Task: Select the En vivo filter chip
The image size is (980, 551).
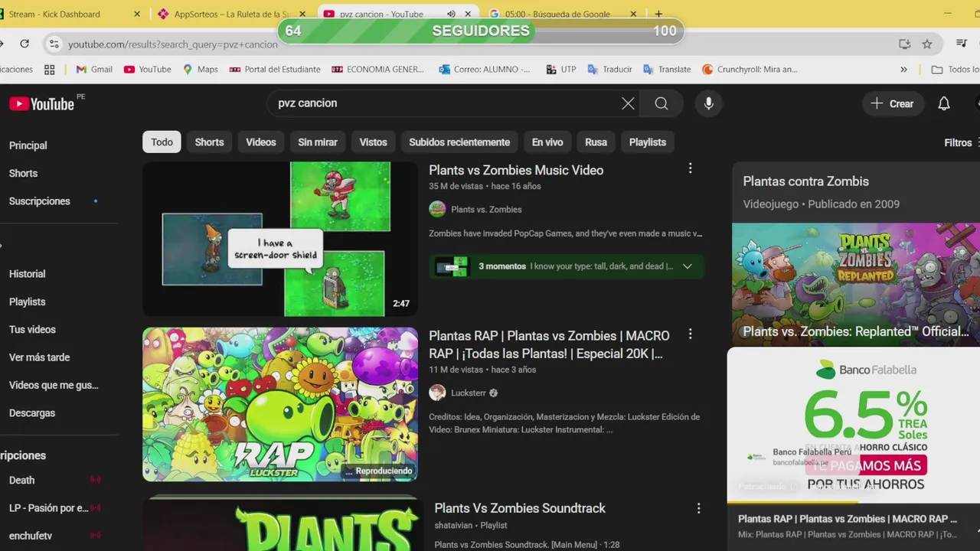Action: click(x=547, y=142)
